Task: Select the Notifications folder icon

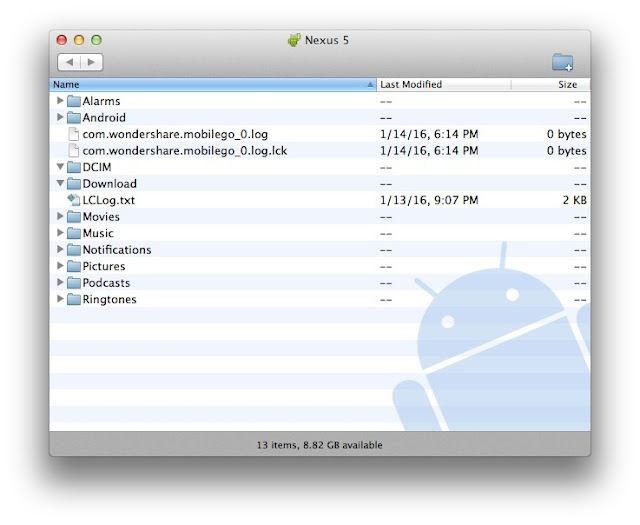Action: coord(73,250)
